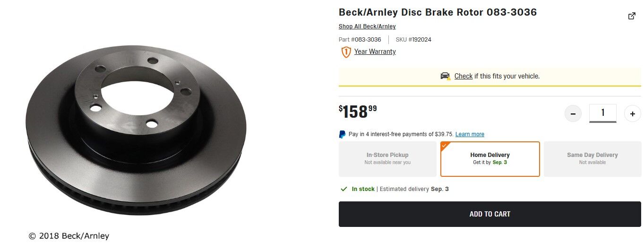This screenshot has width=644, height=243.
Task: Click the green in-stock checkmark icon
Action: (344, 189)
